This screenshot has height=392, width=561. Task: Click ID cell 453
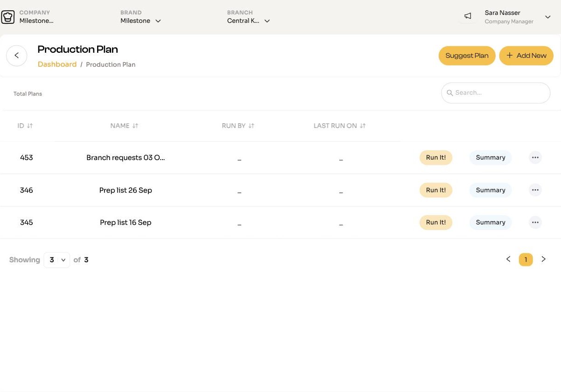(x=27, y=158)
